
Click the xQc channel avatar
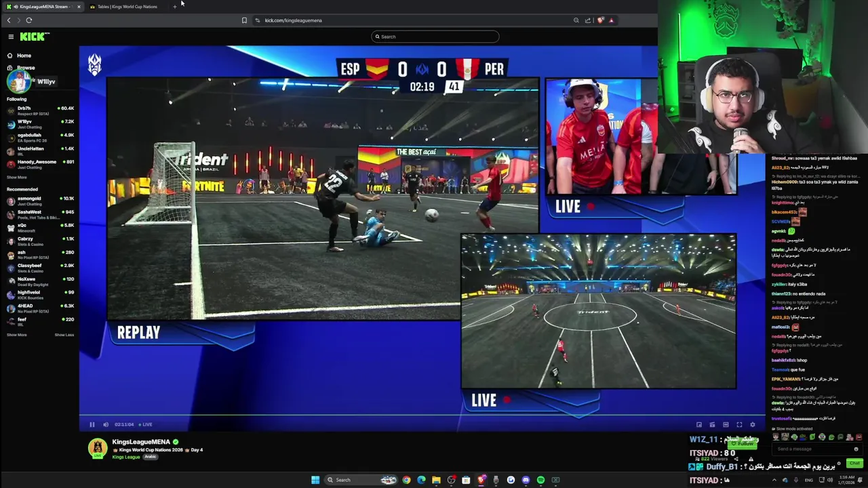pos(11,228)
